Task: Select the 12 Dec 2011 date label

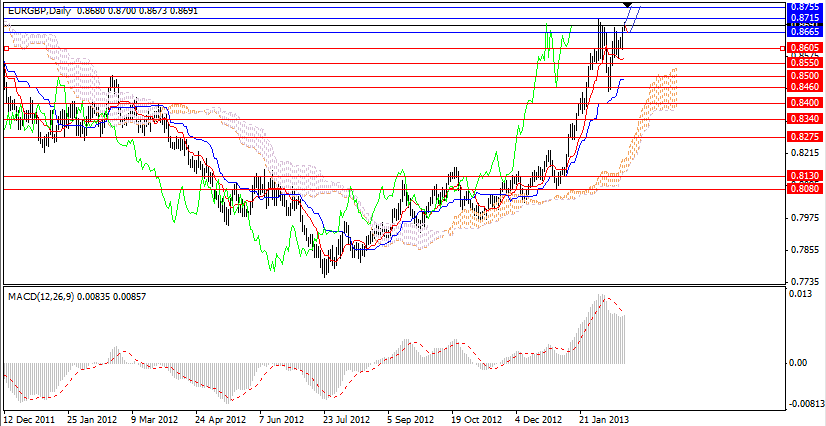Action: 30,419
